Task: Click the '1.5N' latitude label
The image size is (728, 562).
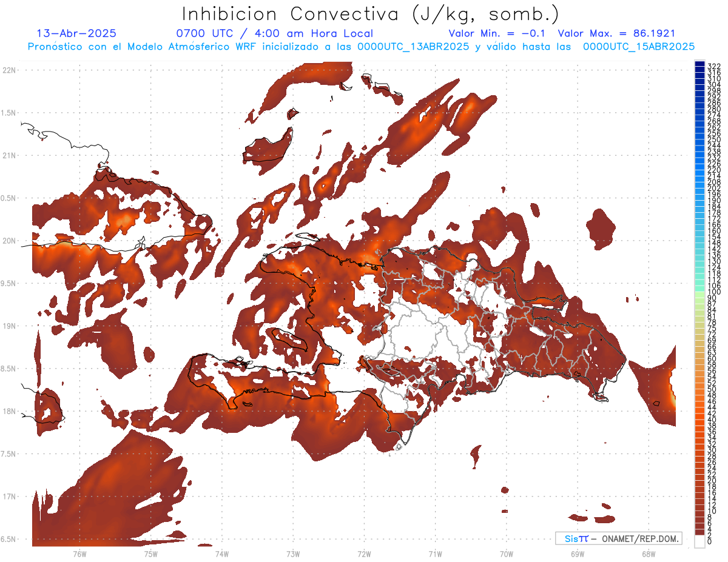Action: coord(9,113)
